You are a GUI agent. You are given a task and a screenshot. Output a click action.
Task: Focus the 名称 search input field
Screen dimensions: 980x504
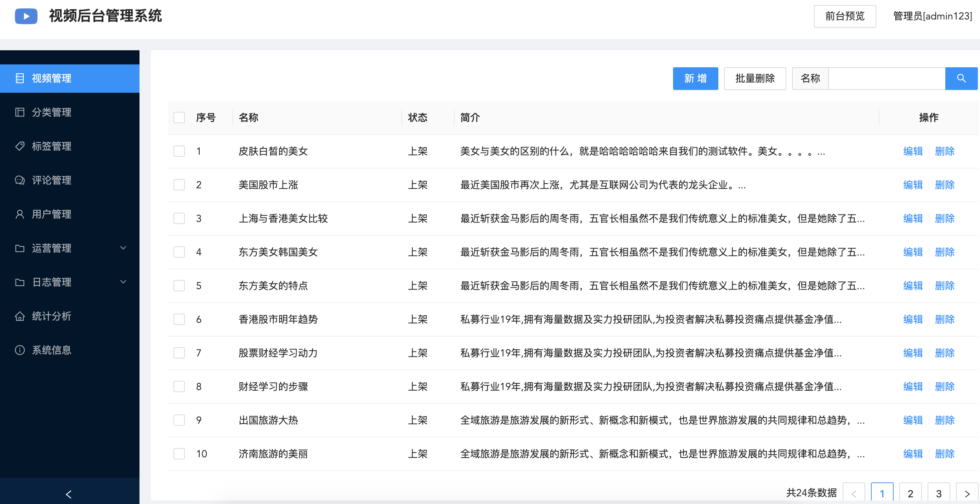pos(887,78)
